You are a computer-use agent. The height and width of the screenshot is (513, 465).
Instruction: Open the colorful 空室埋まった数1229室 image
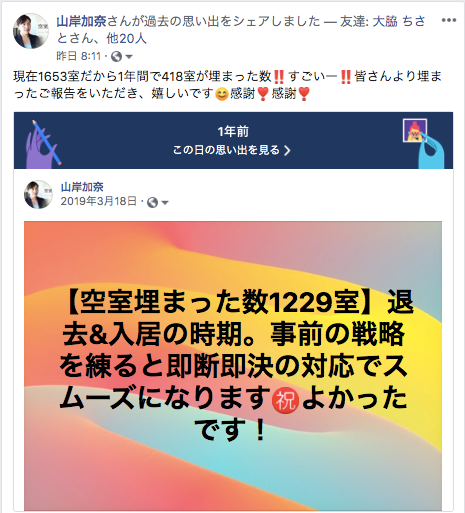[233, 365]
